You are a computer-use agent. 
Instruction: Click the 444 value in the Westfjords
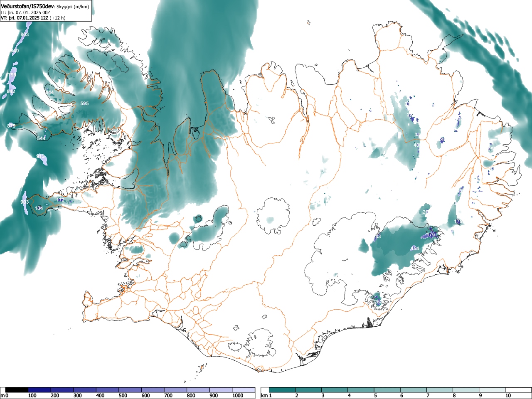50,92
